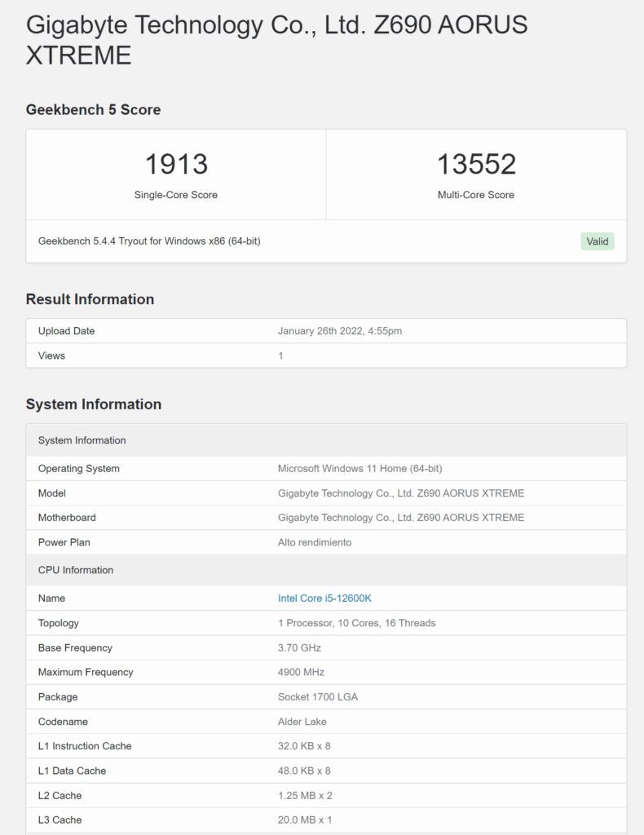644x835 pixels.
Task: Click the Multi-Core Score label
Action: coord(476,195)
